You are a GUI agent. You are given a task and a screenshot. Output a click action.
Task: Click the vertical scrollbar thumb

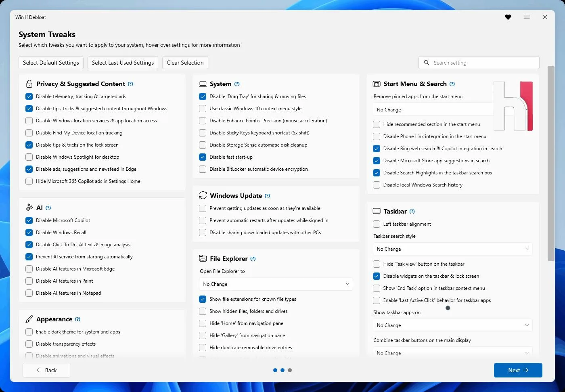[x=551, y=164]
